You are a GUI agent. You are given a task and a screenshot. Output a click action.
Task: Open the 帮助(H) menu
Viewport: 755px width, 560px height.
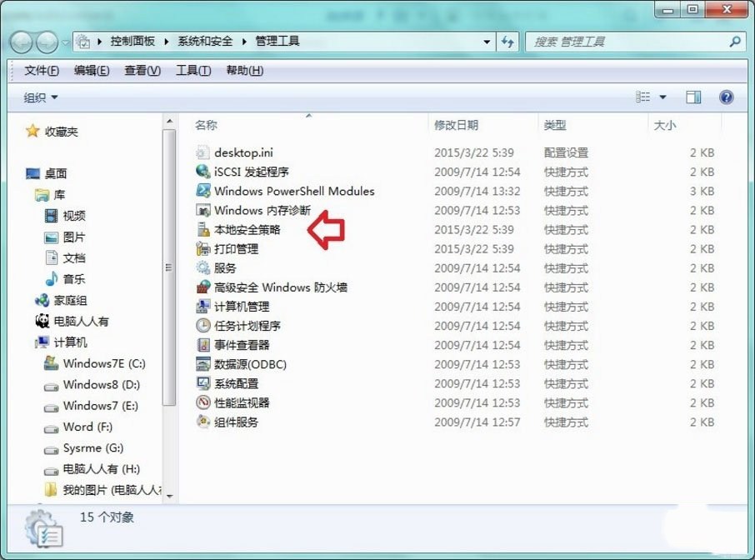(245, 71)
